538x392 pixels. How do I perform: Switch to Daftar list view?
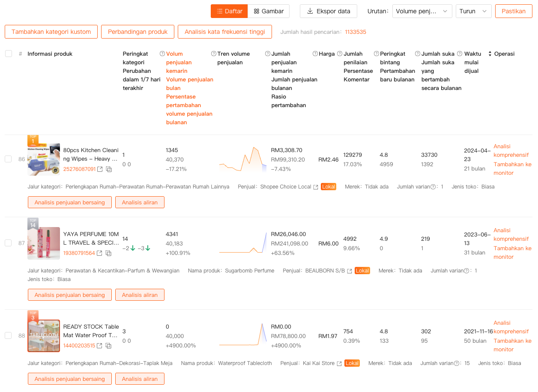229,11
